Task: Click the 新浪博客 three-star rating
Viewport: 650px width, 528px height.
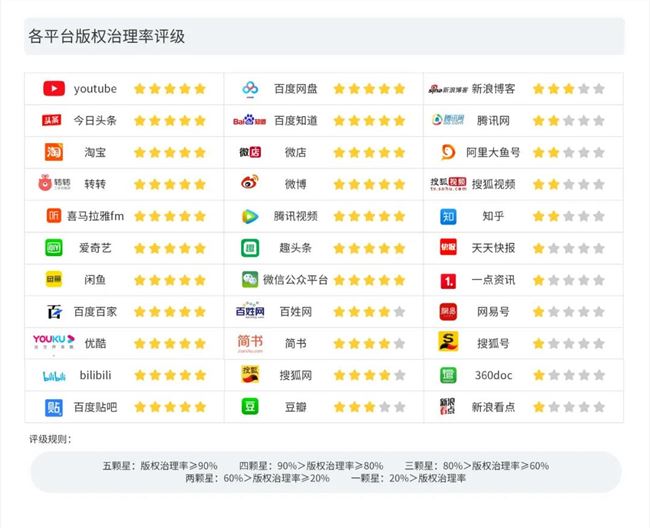Action: click(x=568, y=89)
